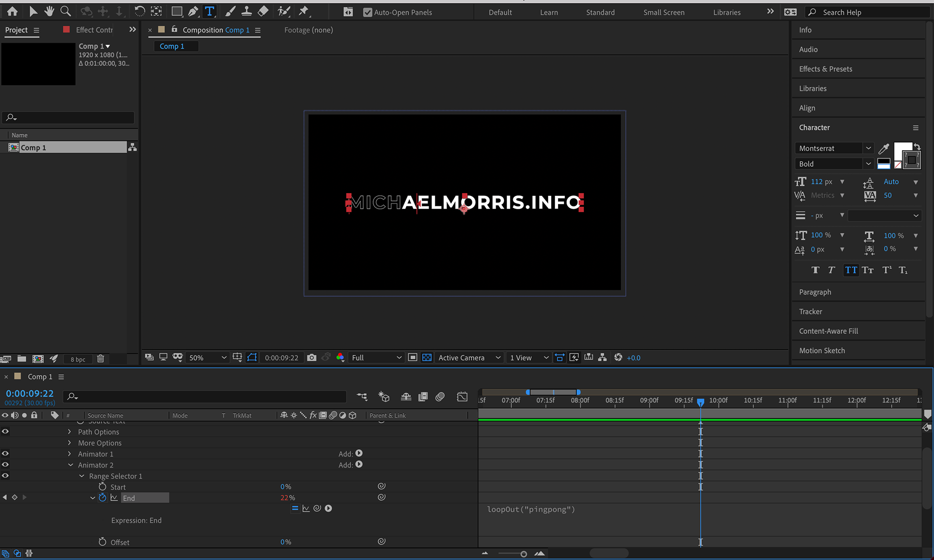
Task: Open the Effects & Presets panel
Action: [825, 69]
